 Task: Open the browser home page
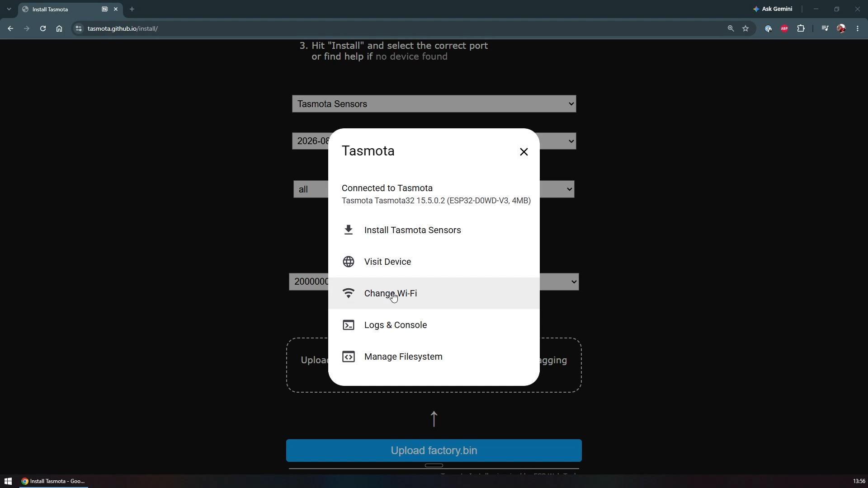(59, 28)
